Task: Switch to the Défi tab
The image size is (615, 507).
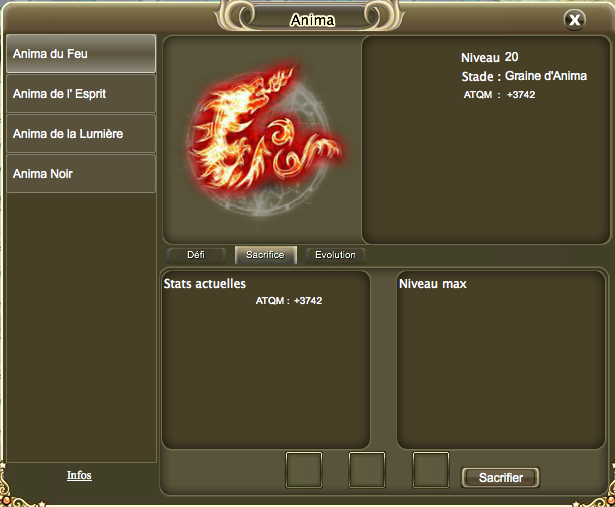Action: click(x=196, y=255)
